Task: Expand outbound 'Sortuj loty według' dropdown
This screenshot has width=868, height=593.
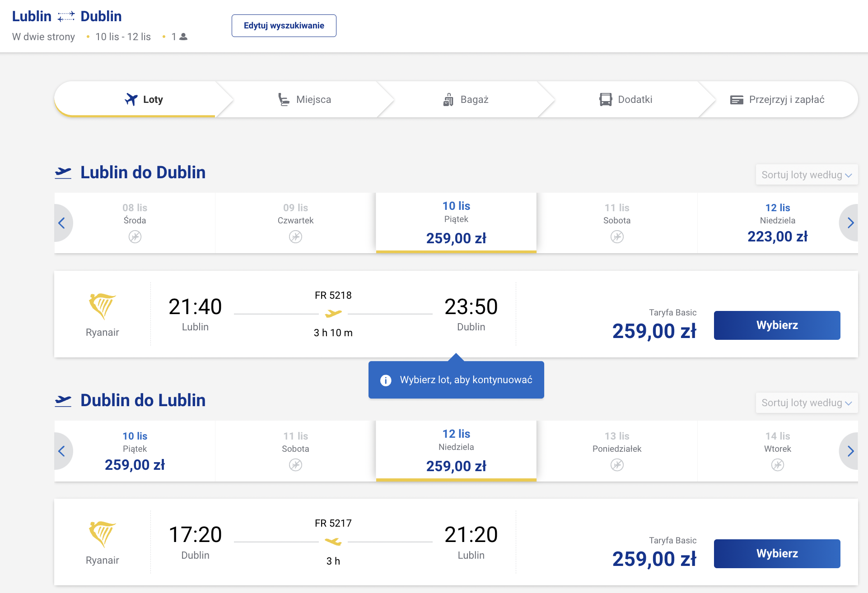Action: (807, 175)
